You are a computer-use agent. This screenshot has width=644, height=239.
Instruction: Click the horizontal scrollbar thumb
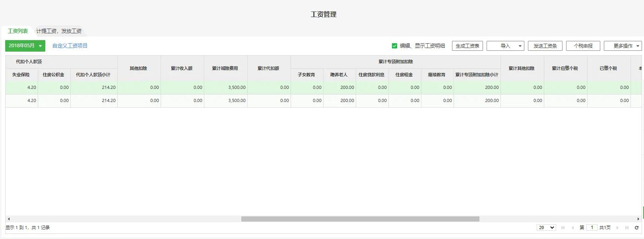tap(360, 219)
